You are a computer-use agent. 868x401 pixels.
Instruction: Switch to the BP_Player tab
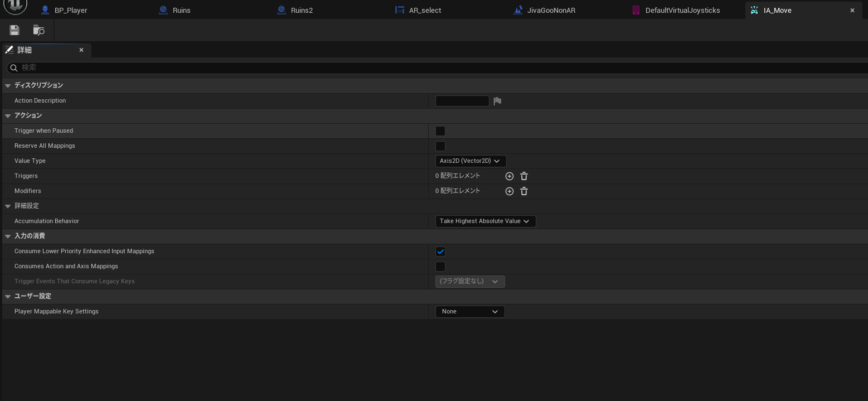71,10
